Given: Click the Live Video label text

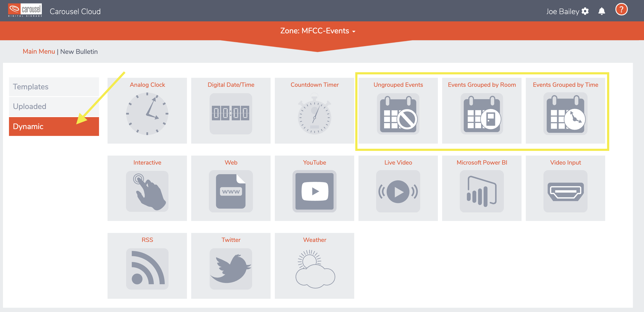Looking at the screenshot, I should (x=398, y=162).
